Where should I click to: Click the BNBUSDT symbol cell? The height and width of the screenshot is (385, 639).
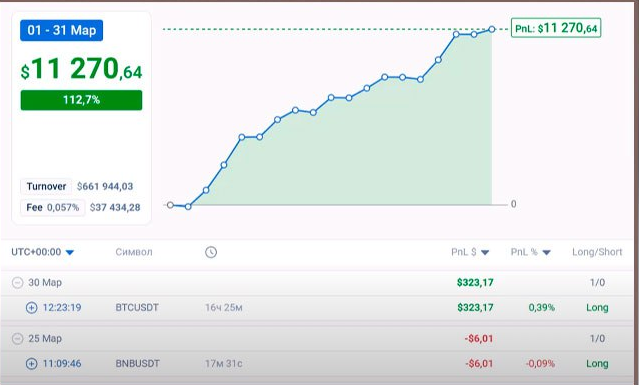[137, 364]
